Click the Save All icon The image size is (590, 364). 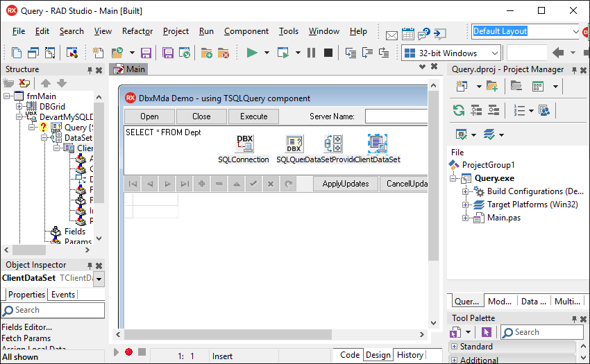168,53
